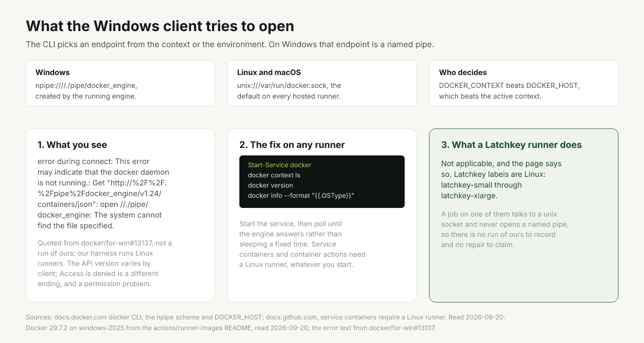The image size is (644, 343).
Task: Click the npipe:////./pipe/docker_engine text
Action: pyautogui.click(x=86, y=85)
